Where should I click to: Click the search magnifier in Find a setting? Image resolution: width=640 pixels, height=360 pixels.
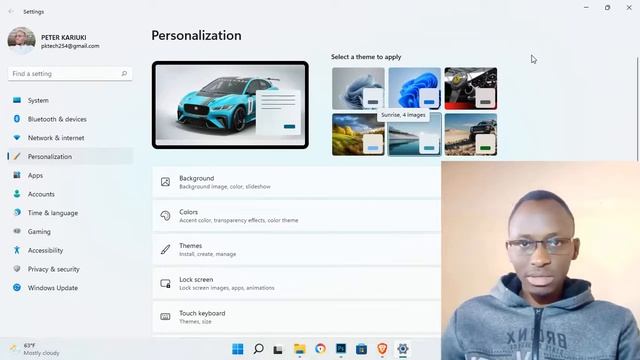coord(124,73)
